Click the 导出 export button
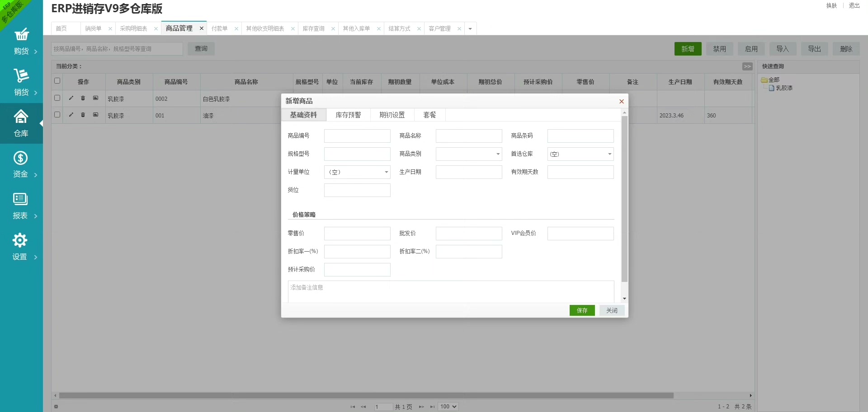Viewport: 868px width, 412px height. (x=814, y=49)
